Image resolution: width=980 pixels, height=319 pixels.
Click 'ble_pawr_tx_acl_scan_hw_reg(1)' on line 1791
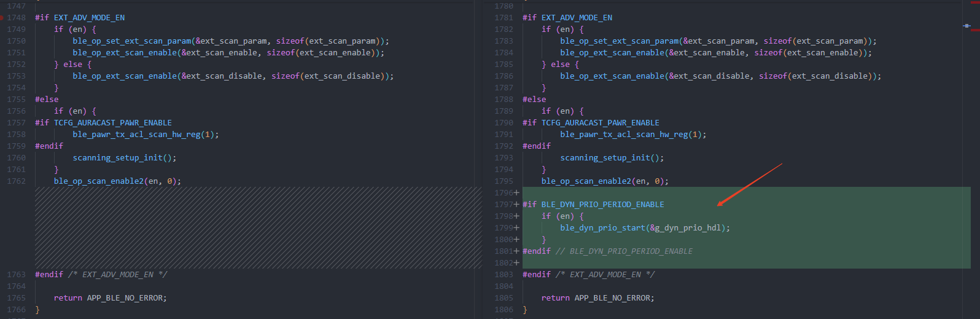(x=631, y=135)
